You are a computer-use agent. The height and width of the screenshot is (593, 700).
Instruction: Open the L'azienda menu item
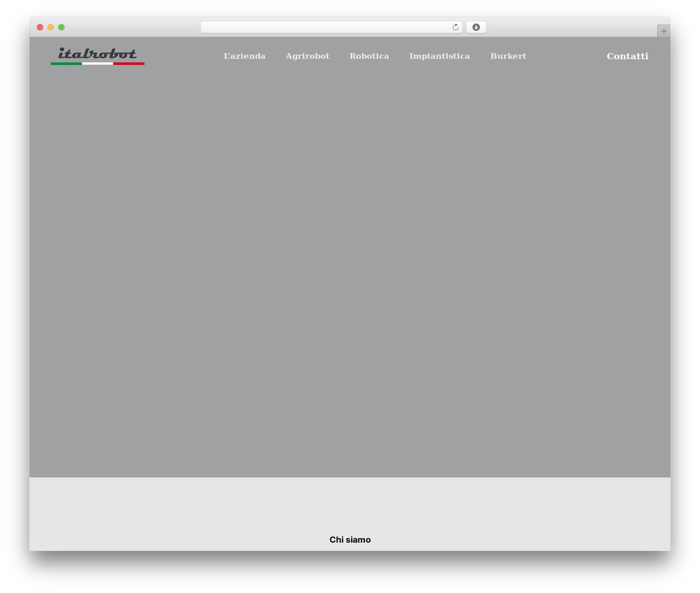tap(244, 56)
